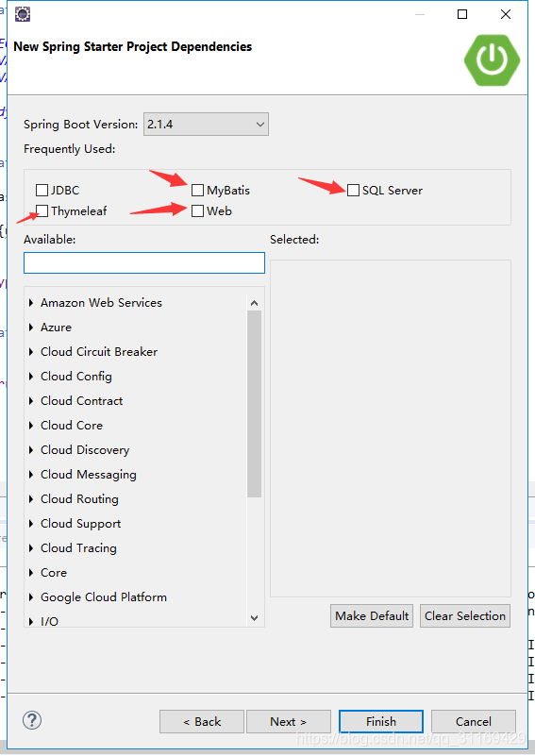Select the Core label
Viewport: 535px width, 756px height.
(54, 573)
